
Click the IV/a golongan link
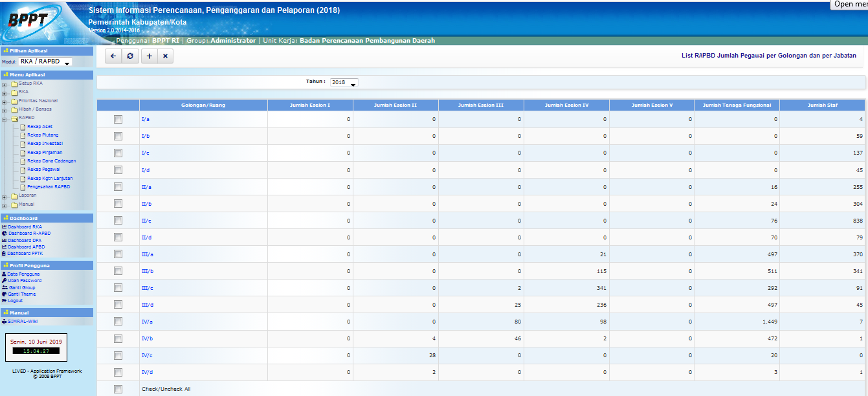pyautogui.click(x=147, y=322)
